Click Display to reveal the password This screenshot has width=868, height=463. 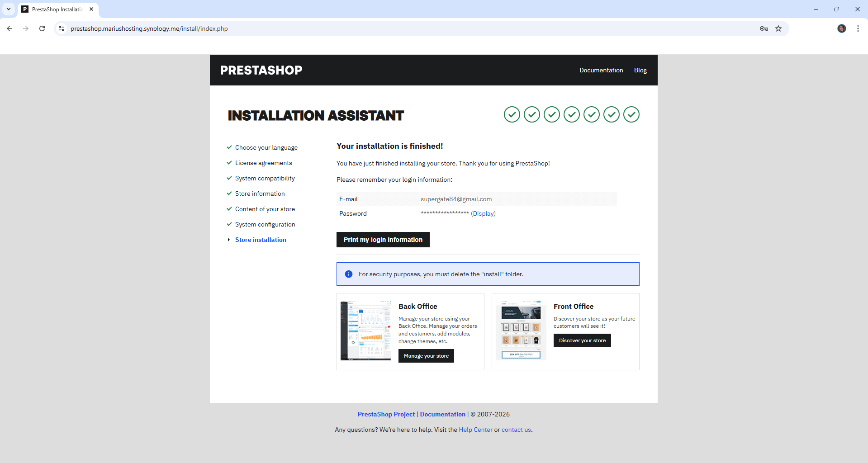click(x=483, y=213)
